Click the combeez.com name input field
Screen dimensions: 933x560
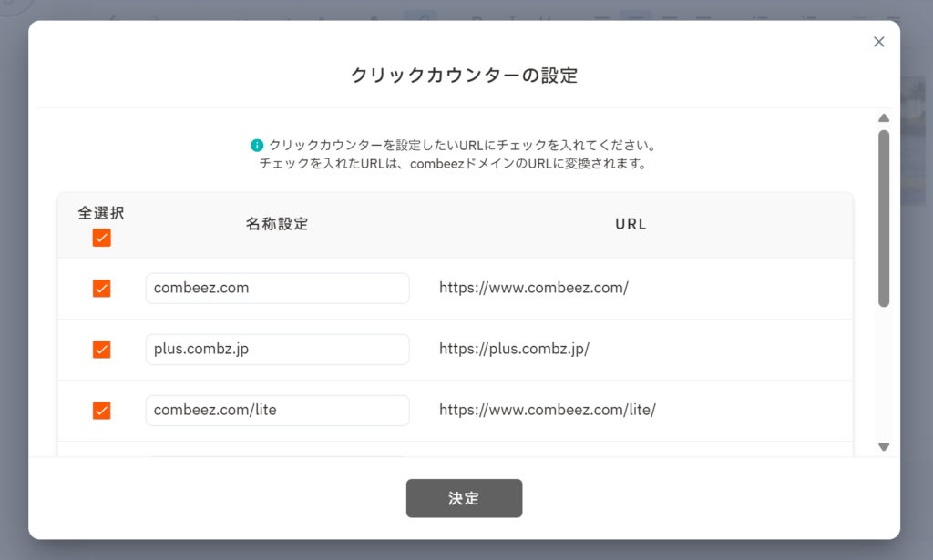(277, 289)
